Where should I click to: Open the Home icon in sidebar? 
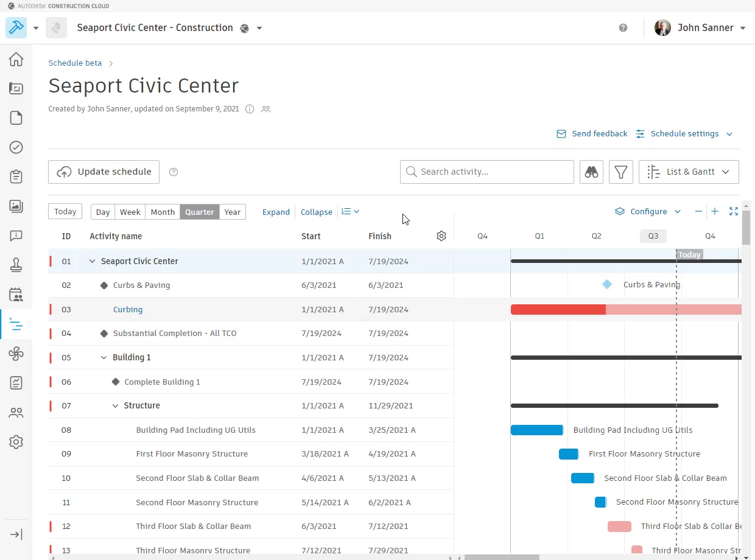16,59
